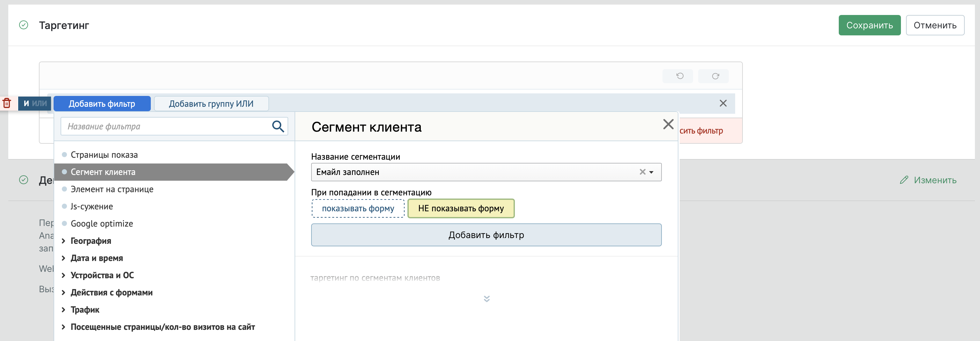Clear the Емайл заполнен selection
This screenshot has height=341, width=980.
642,172
